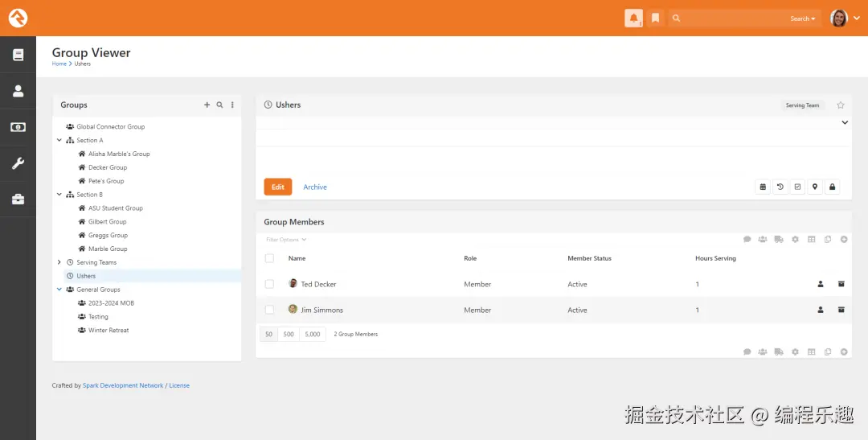The image size is (868, 440).
Task: Toggle the favorite star for Ushers
Action: point(841,105)
